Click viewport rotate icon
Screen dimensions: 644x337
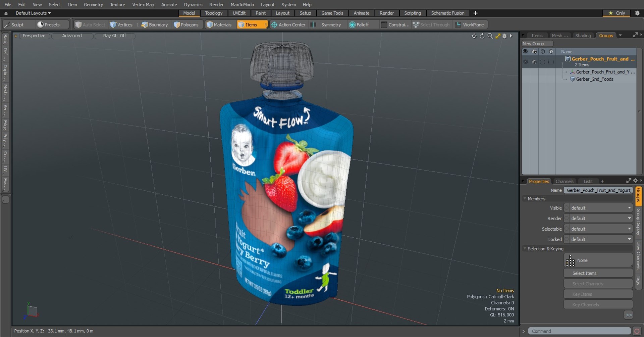coord(482,36)
